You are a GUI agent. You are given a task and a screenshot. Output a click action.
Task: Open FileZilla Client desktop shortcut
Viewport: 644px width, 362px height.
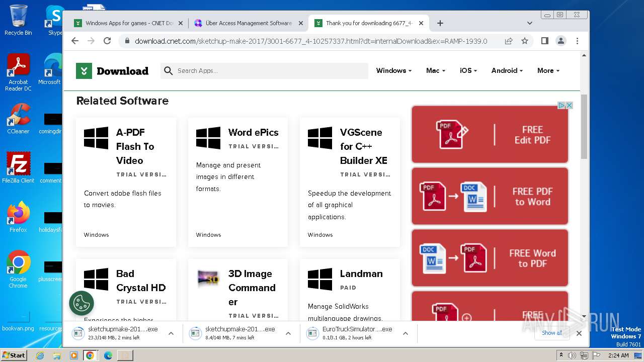tap(18, 168)
